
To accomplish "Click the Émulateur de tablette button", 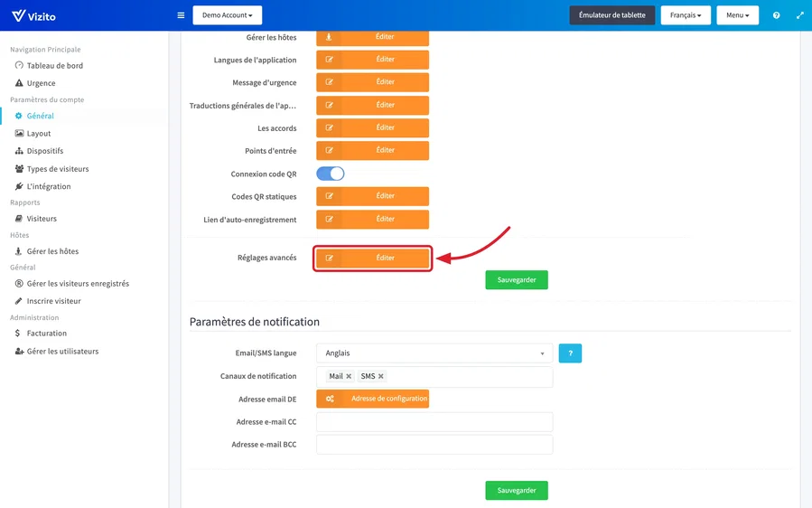I will click(612, 15).
